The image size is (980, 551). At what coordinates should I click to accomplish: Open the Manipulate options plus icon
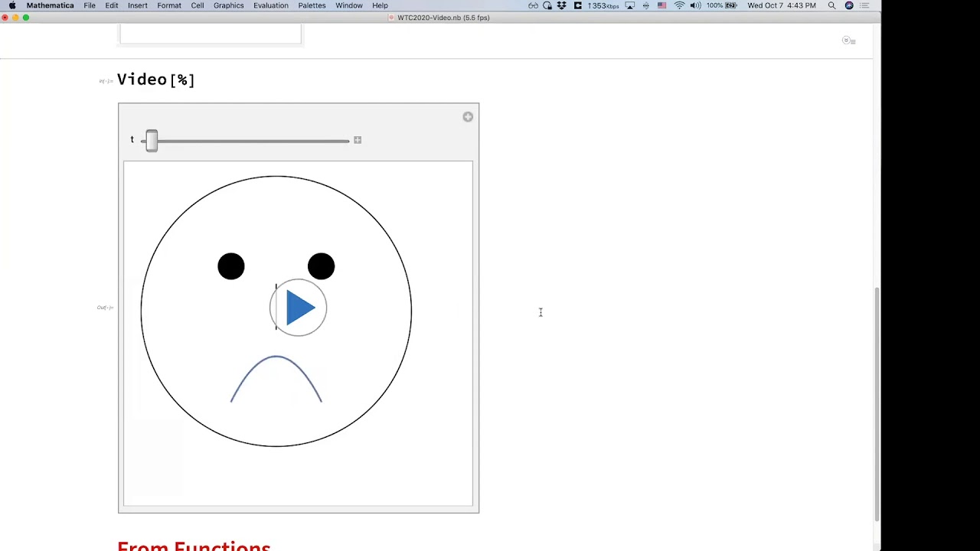[x=468, y=117]
